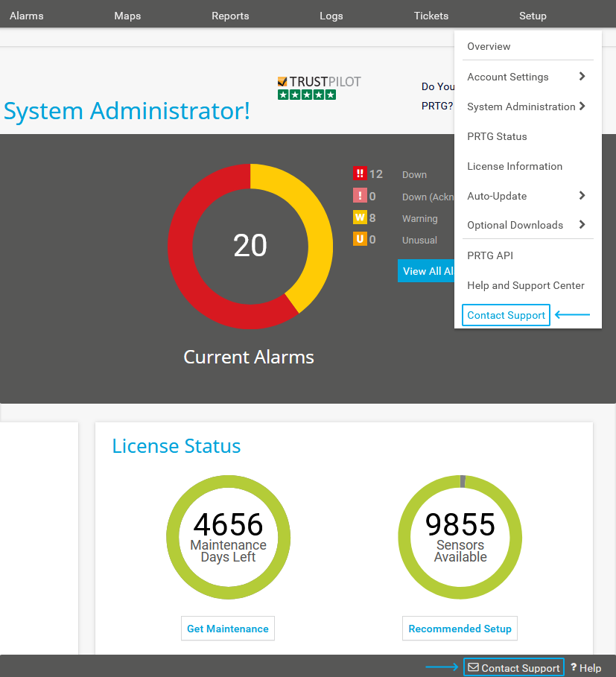Click the question mark Help icon
The image size is (616, 677).
[x=574, y=668]
